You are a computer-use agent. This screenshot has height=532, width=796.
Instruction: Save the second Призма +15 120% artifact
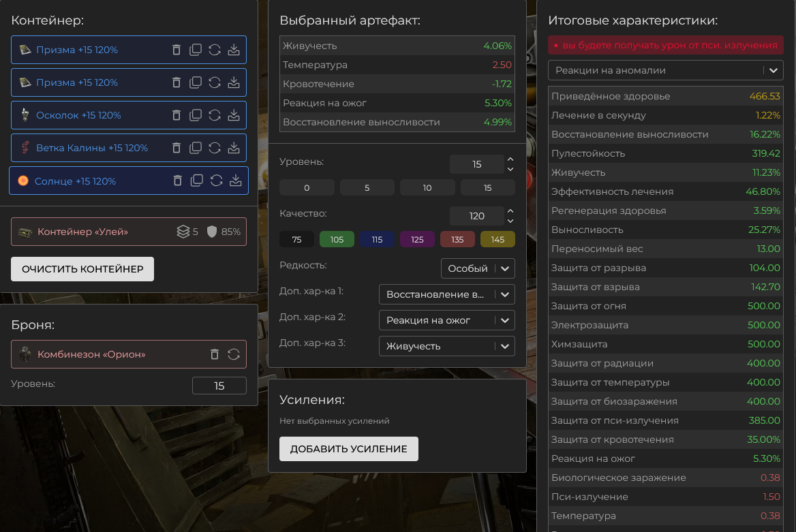point(234,82)
